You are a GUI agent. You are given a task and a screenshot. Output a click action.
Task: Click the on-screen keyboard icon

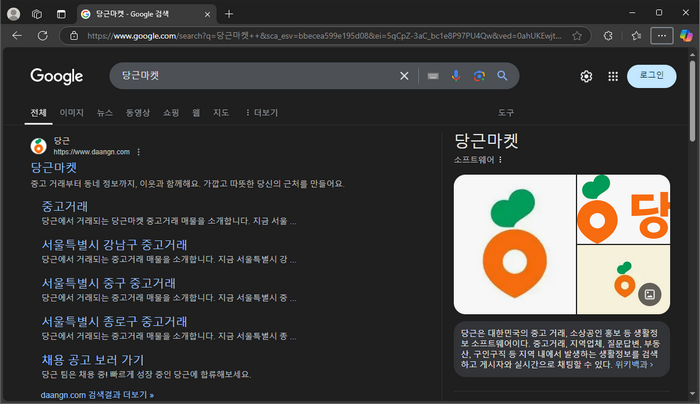(x=432, y=76)
